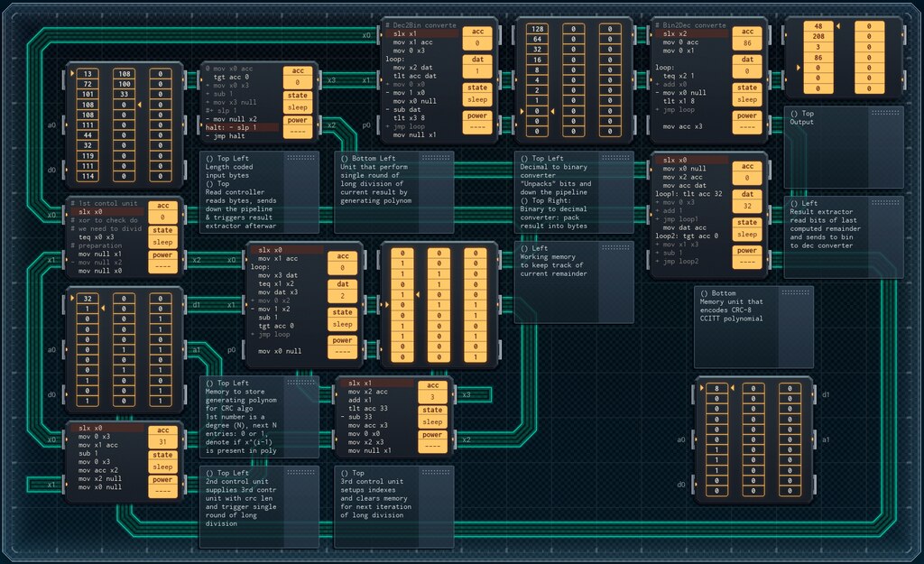Click memory cell 33 in the input bytes memory
This screenshot has height=564, width=924.
point(124,94)
